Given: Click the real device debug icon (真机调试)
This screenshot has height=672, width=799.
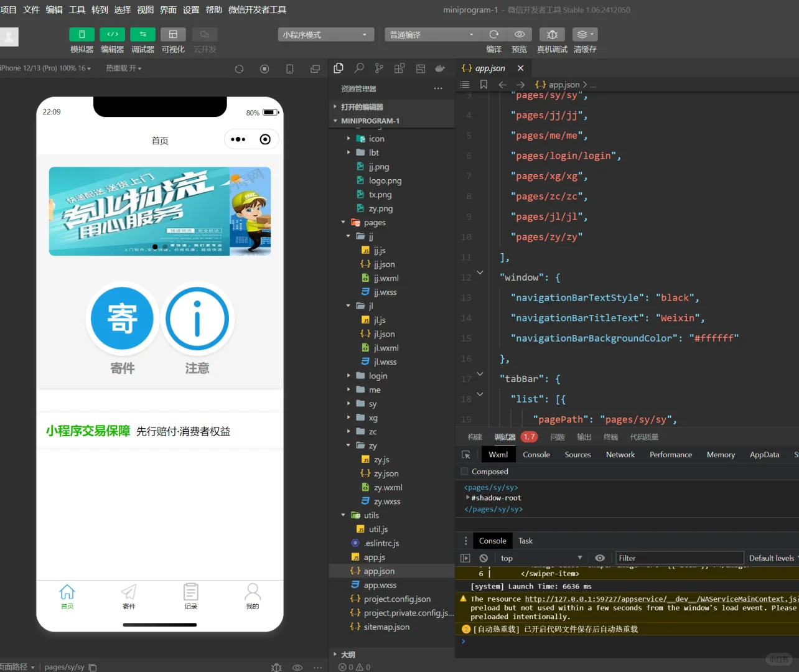Looking at the screenshot, I should pyautogui.click(x=552, y=34).
